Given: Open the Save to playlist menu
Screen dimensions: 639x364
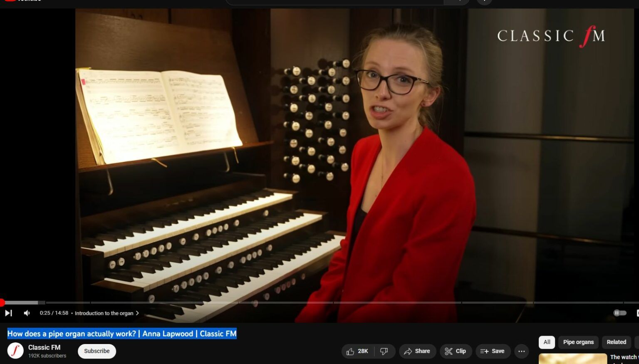Looking at the screenshot, I should pos(493,351).
